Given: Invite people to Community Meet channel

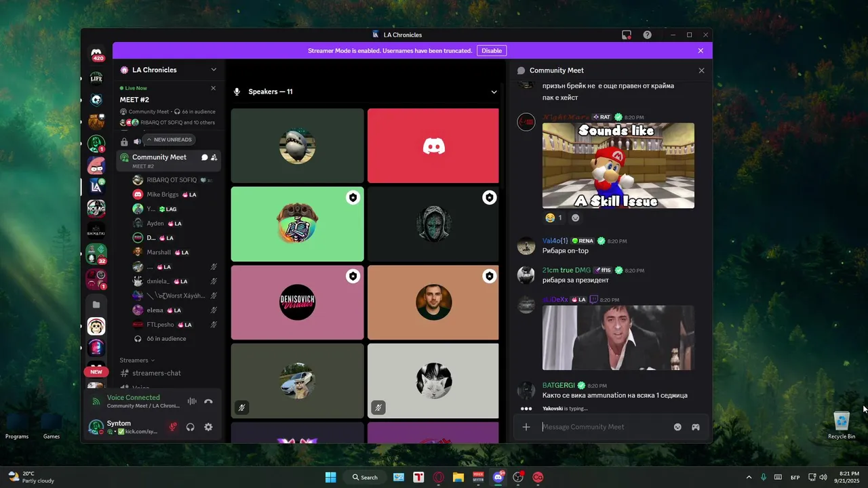Looking at the screenshot, I should [214, 157].
